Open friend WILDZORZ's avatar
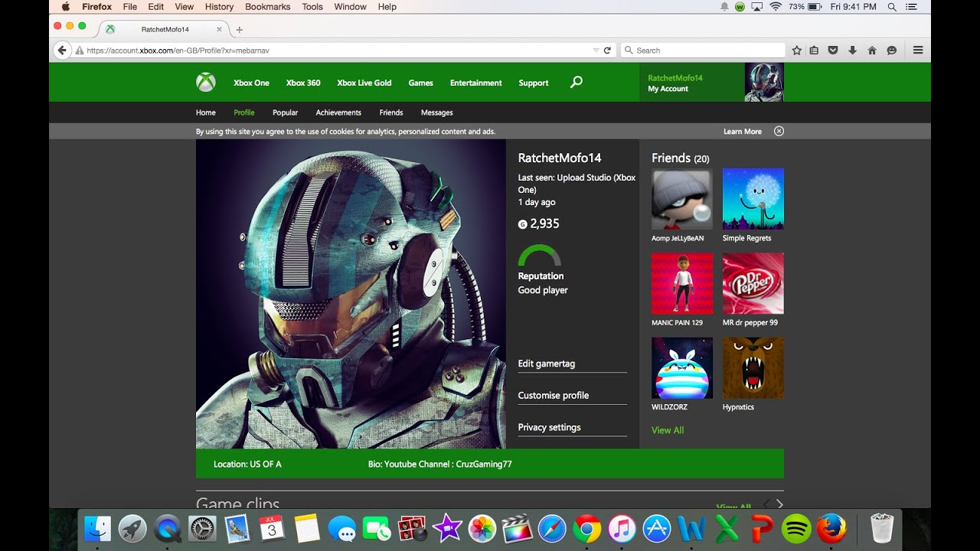Screen dimensions: 980x551 tap(682, 368)
